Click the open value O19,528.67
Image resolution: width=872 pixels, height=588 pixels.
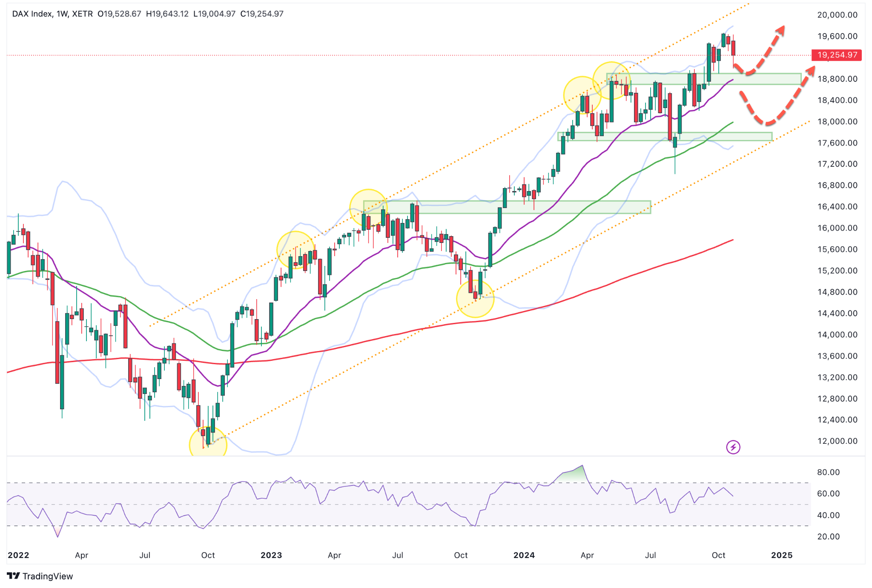[x=119, y=14]
